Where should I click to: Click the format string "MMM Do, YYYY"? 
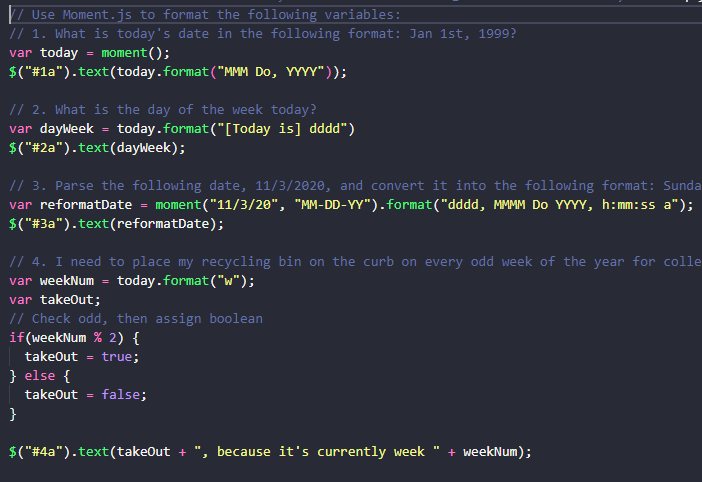[270, 72]
